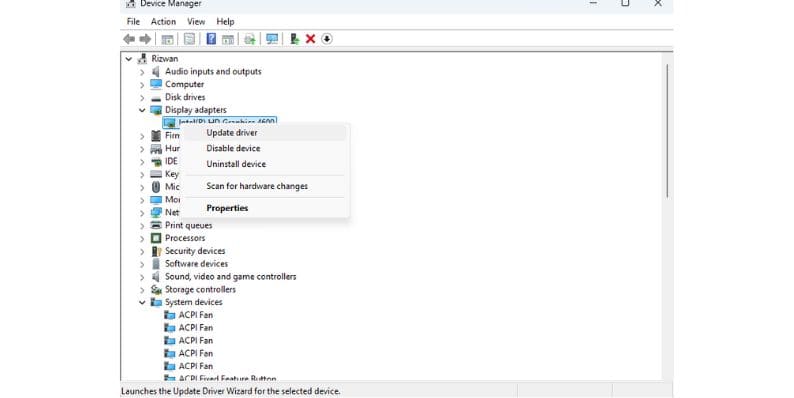The image size is (794, 398).
Task: Click the Storage controllers category icon
Action: coord(156,290)
